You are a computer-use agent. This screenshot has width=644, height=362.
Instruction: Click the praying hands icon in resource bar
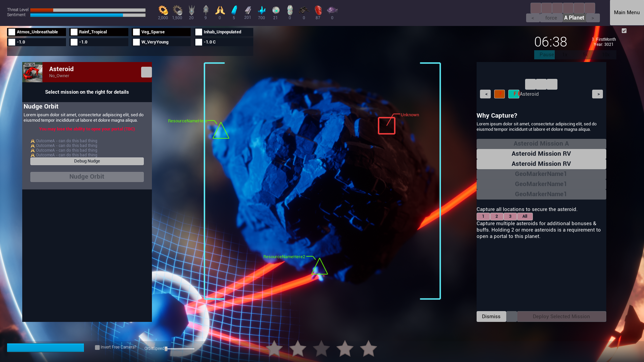point(220,10)
